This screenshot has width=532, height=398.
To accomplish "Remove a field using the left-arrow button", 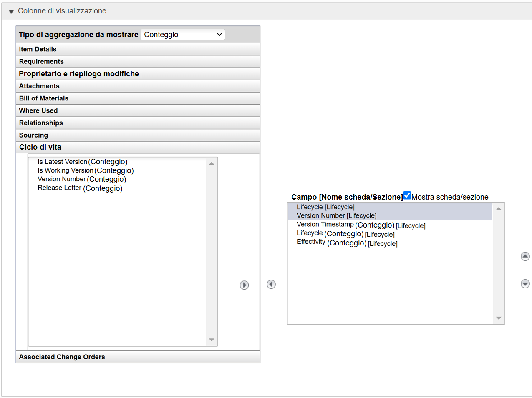I will (271, 284).
